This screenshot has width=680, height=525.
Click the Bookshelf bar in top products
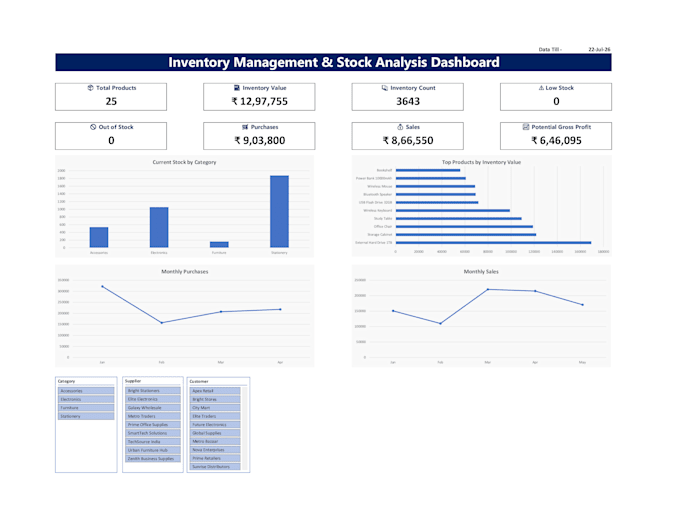coord(428,170)
